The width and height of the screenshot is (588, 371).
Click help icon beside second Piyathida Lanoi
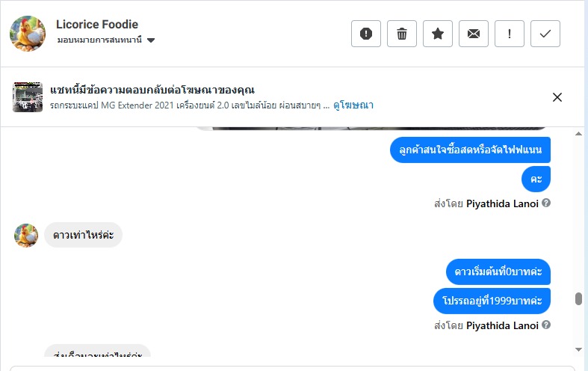coord(546,325)
